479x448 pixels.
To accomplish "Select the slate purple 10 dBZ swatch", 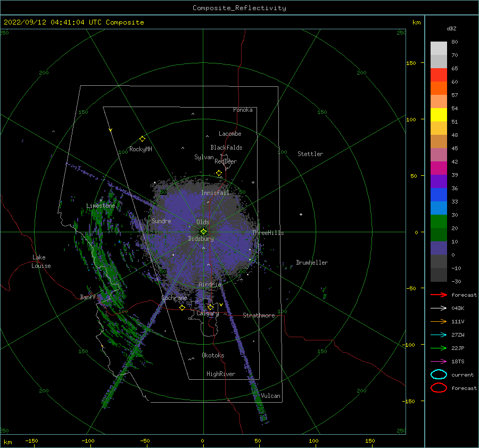I will coord(439,248).
